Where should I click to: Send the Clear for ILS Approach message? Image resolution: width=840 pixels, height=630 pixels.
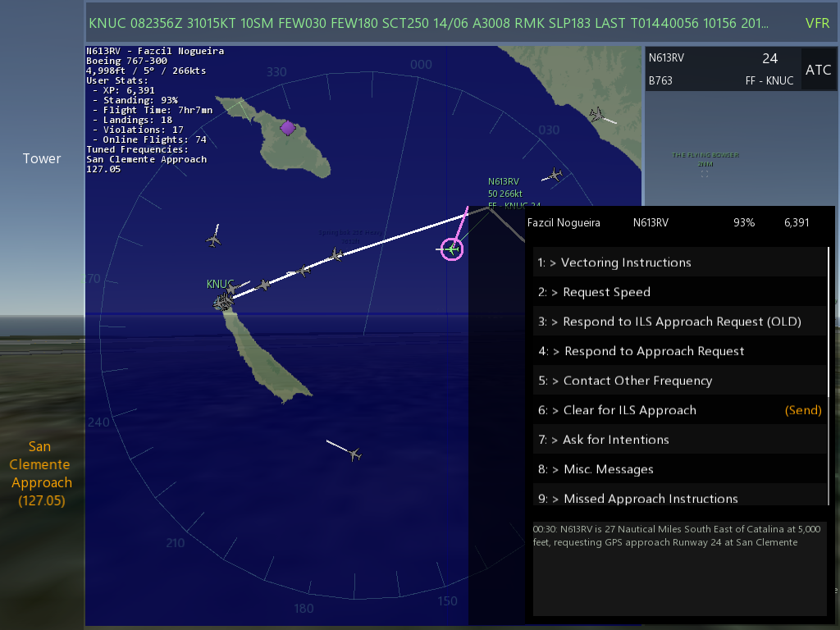(803, 410)
